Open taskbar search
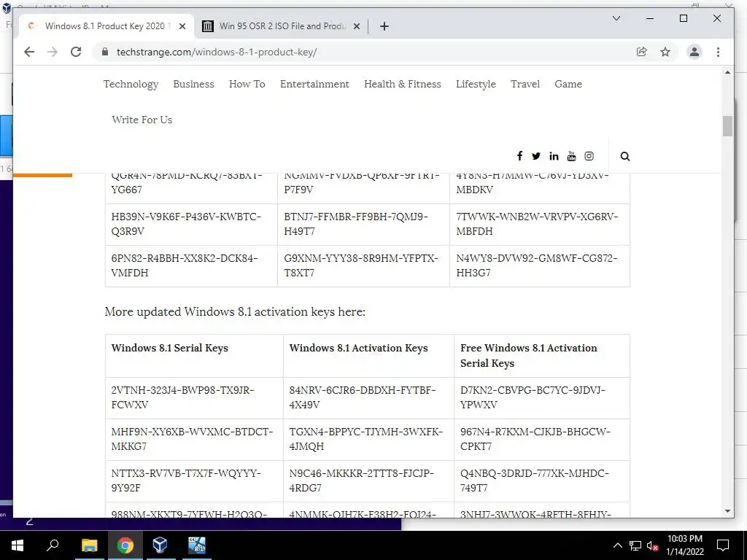The height and width of the screenshot is (560, 747). [53, 545]
